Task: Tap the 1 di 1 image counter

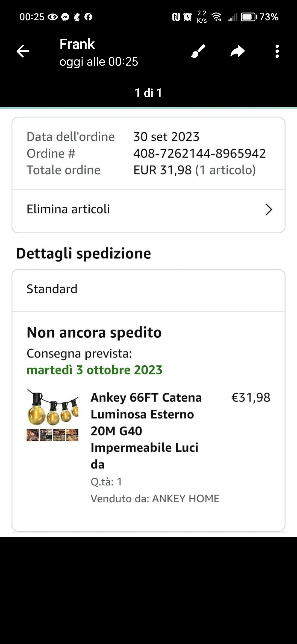Action: [148, 93]
